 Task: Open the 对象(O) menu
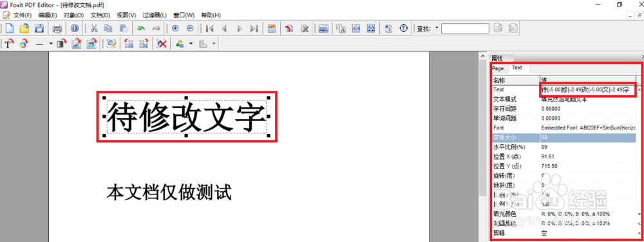coord(73,15)
